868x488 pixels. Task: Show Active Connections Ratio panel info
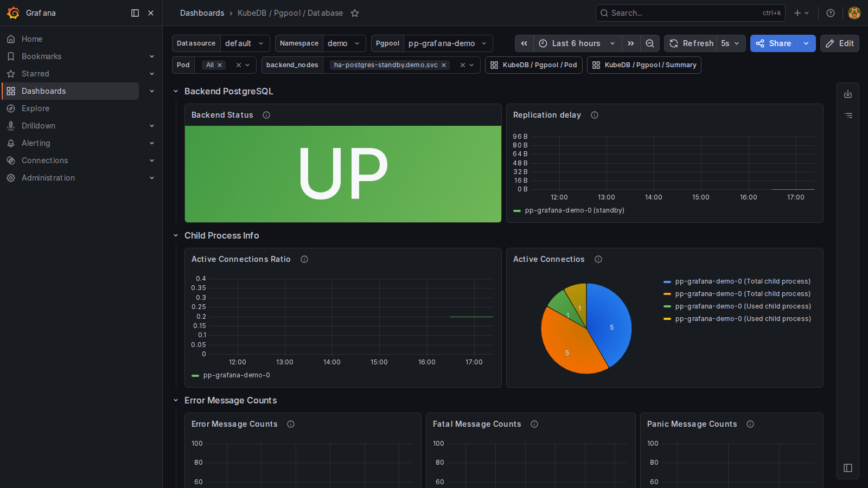[x=304, y=259]
